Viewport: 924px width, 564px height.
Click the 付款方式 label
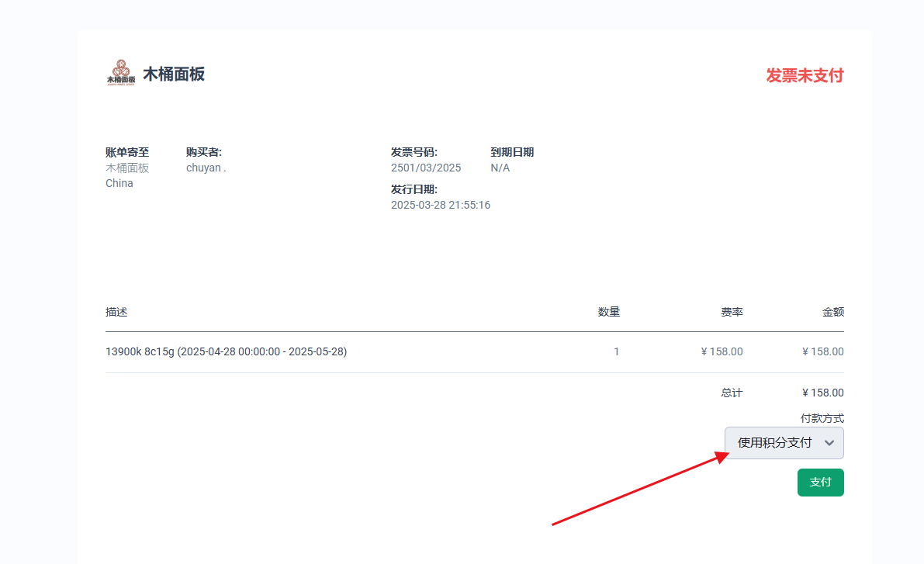(822, 418)
